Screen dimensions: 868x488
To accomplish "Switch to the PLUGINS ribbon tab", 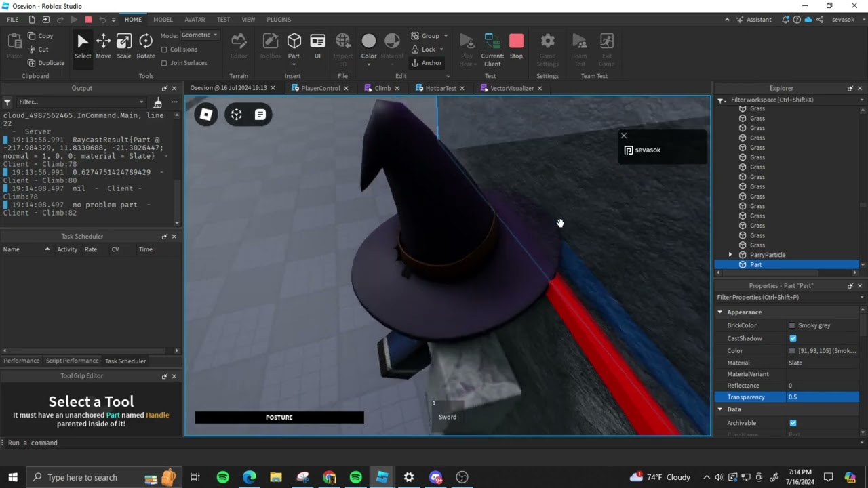I will (x=279, y=20).
